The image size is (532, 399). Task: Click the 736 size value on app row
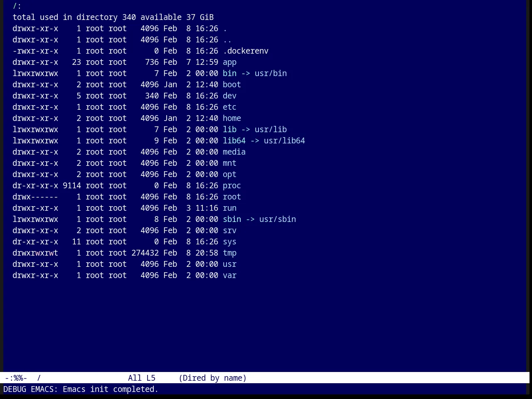tap(152, 62)
